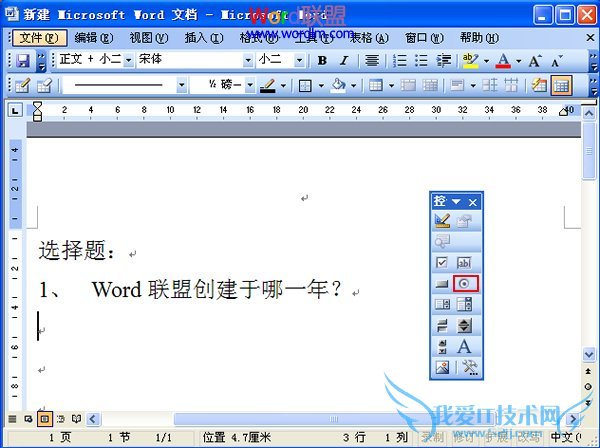Open the 文件 (File) menu
This screenshot has height=448, width=600.
38,38
